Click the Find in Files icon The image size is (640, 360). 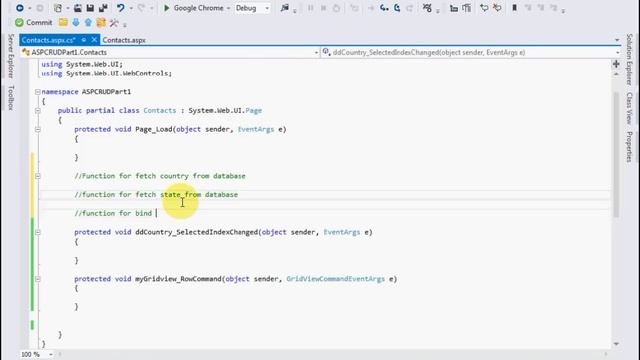(x=285, y=8)
